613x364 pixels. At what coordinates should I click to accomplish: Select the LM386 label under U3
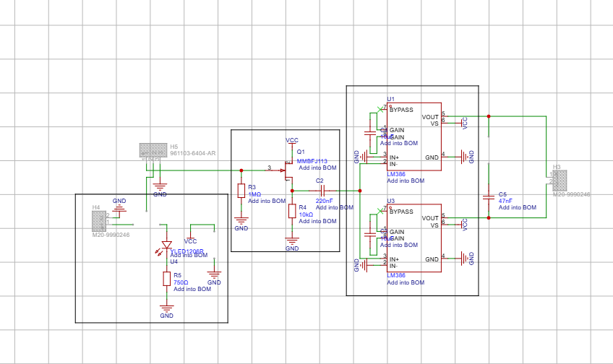(x=396, y=275)
